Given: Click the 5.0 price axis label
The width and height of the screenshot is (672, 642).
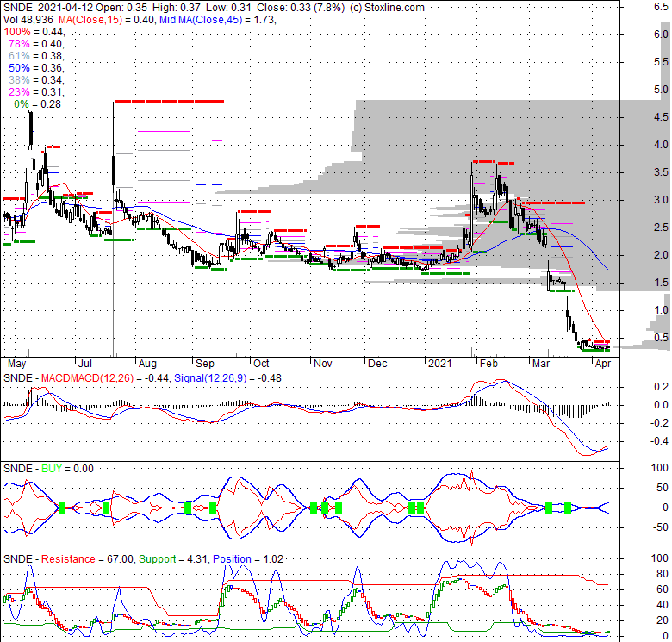Looking at the screenshot, I should point(661,90).
